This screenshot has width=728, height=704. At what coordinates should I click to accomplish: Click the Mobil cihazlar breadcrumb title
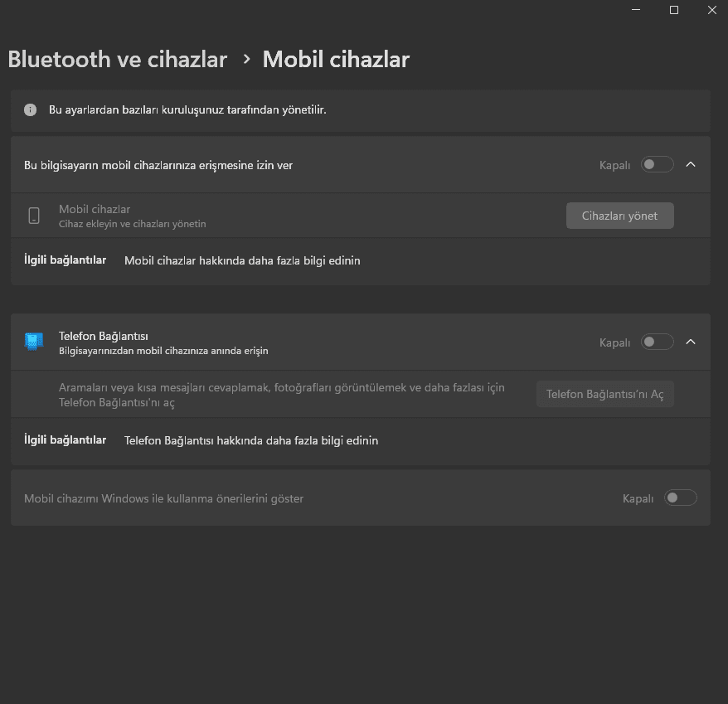pyautogui.click(x=336, y=60)
